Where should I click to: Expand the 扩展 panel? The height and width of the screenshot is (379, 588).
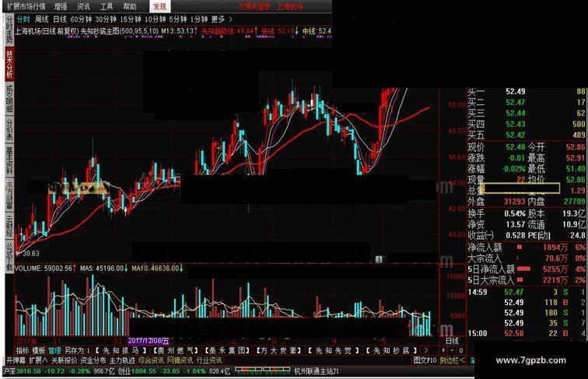[38, 360]
